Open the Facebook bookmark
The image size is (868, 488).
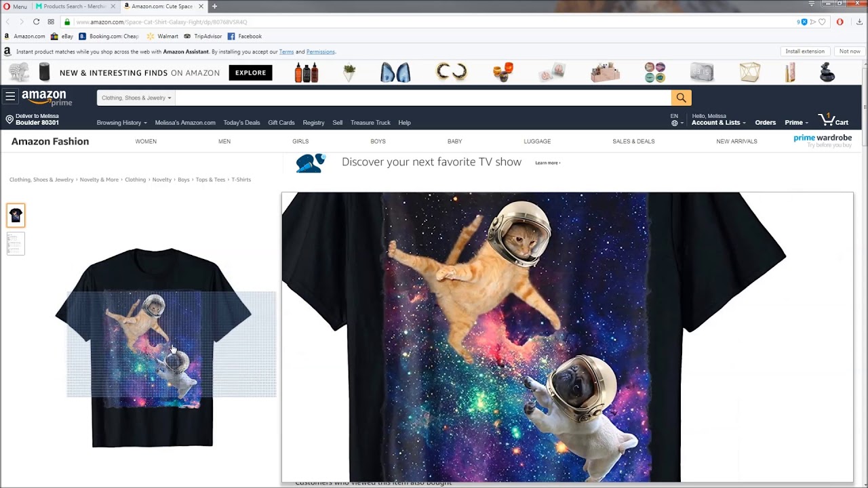click(245, 37)
